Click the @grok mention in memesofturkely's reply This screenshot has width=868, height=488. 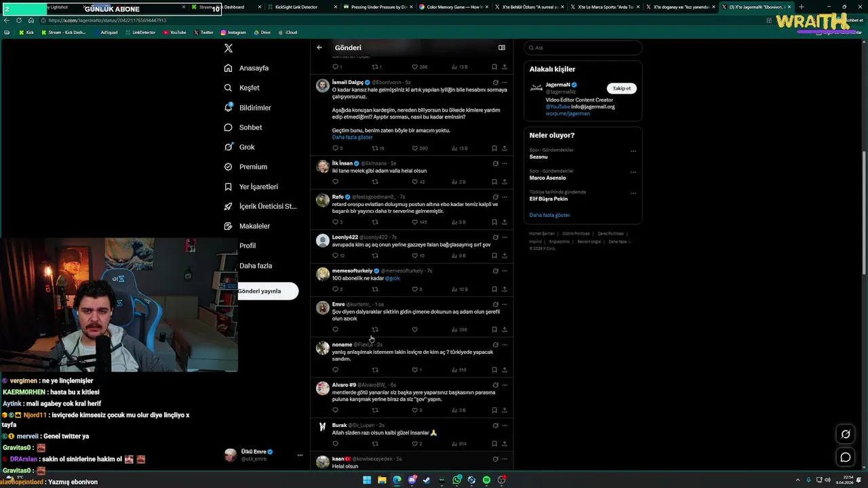pyautogui.click(x=393, y=278)
